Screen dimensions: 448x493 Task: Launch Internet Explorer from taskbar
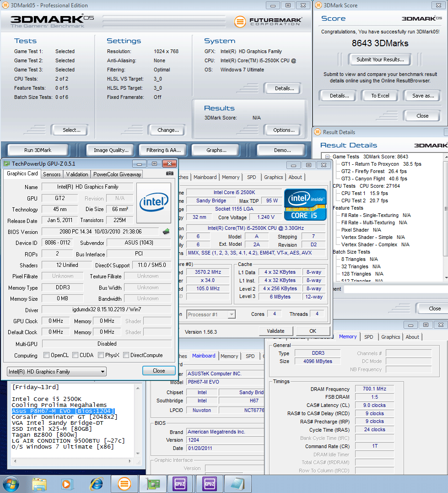pyautogui.click(x=96, y=484)
